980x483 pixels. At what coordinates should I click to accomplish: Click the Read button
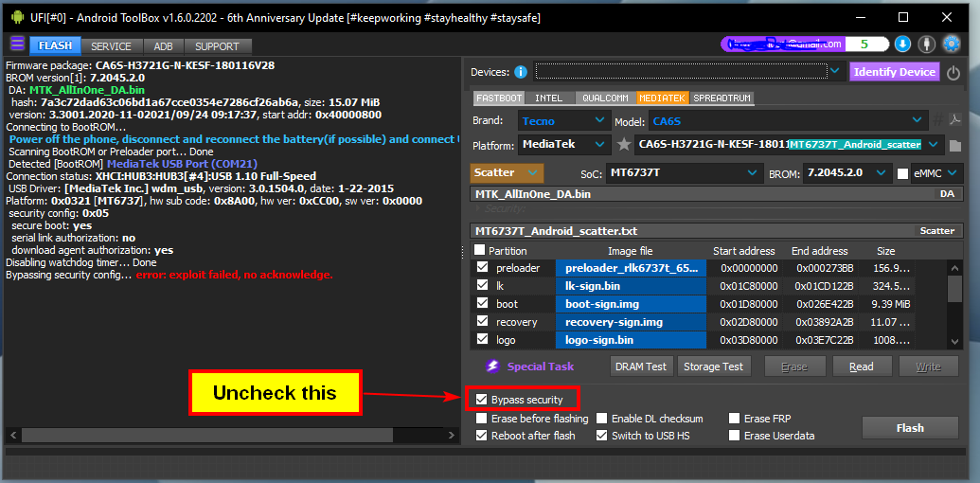pyautogui.click(x=862, y=367)
